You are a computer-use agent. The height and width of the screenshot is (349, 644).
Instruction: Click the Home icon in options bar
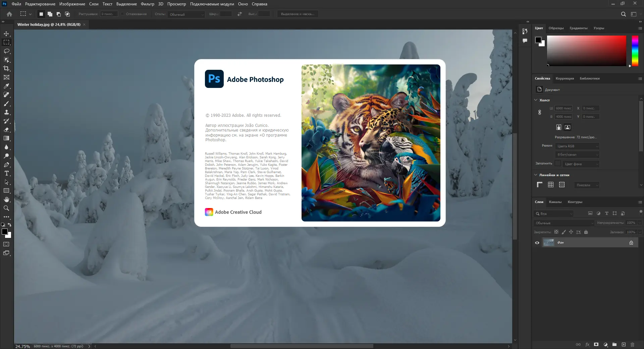[9, 14]
